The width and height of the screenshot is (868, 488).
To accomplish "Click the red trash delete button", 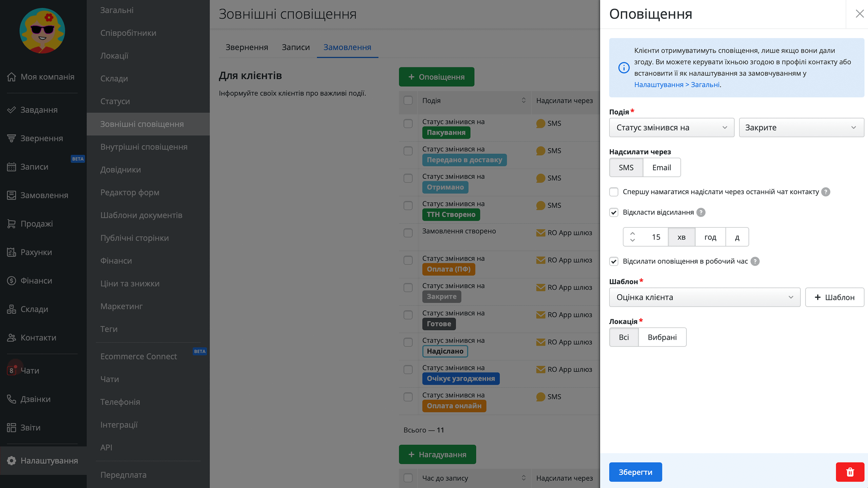I will pos(850,472).
